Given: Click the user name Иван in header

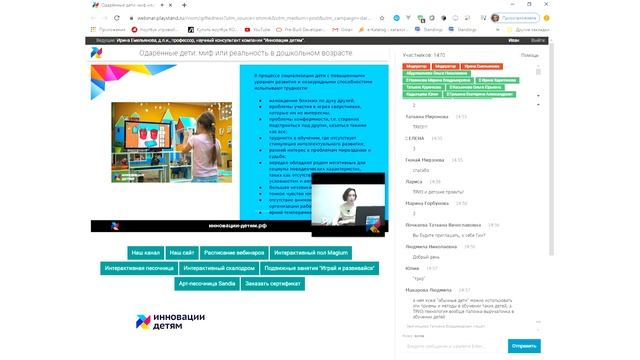Looking at the screenshot, I should click(513, 40).
